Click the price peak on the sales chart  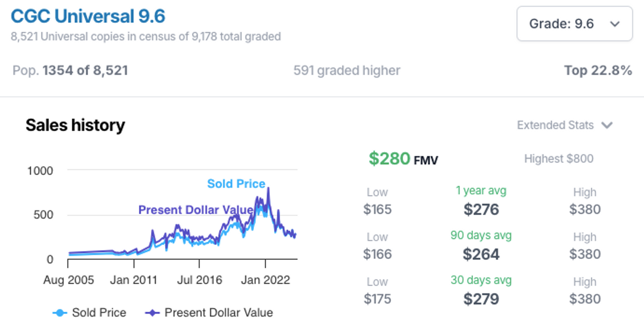(268, 188)
